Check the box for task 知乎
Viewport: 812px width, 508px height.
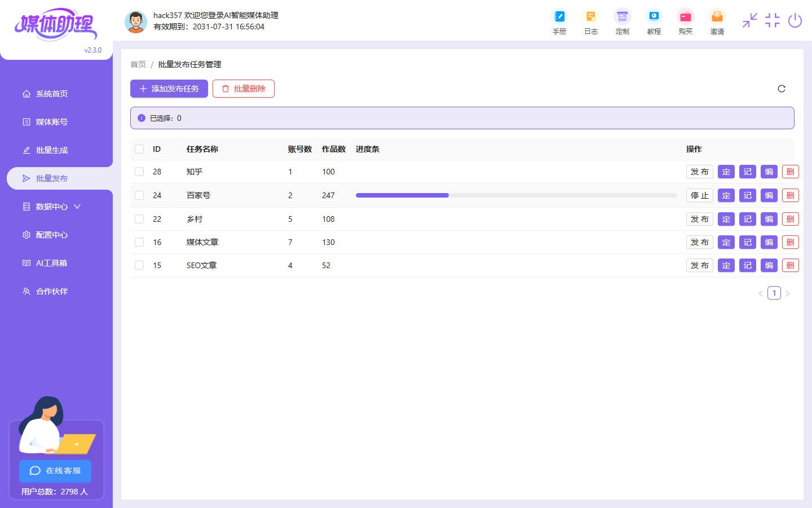[139, 172]
